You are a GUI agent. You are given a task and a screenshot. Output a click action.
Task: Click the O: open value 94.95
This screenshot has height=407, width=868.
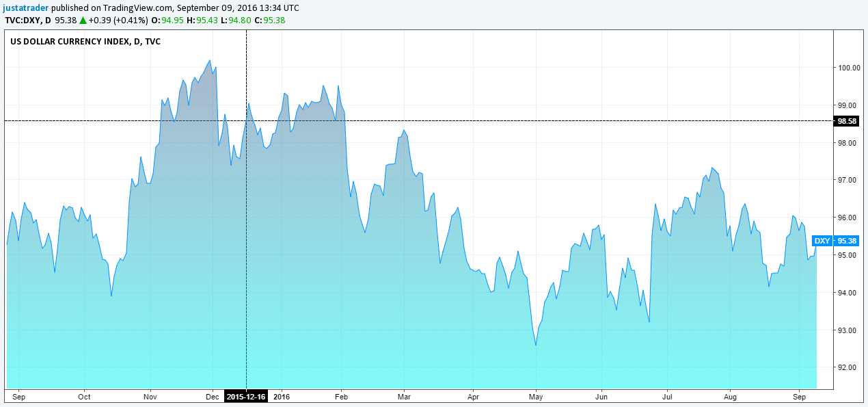(169, 20)
